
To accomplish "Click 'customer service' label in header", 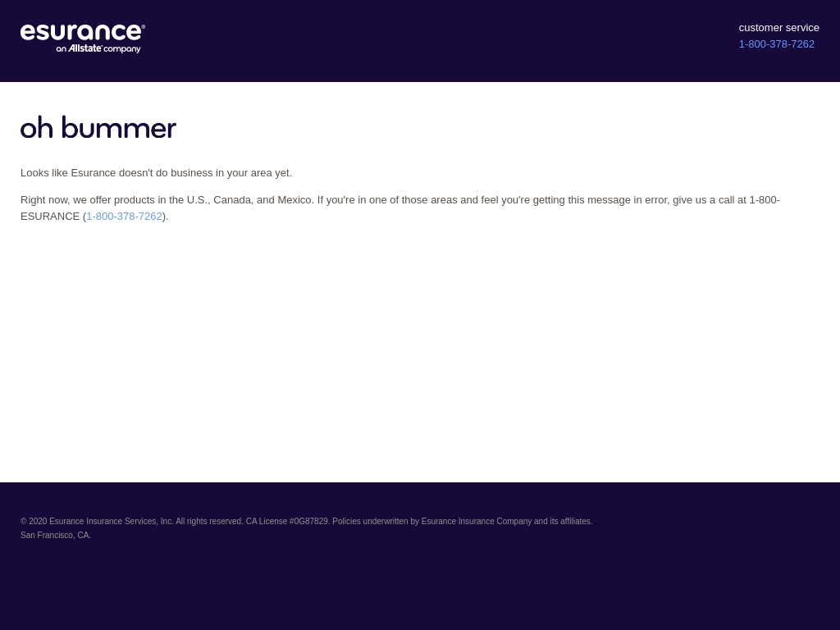I will pyautogui.click(x=779, y=27).
